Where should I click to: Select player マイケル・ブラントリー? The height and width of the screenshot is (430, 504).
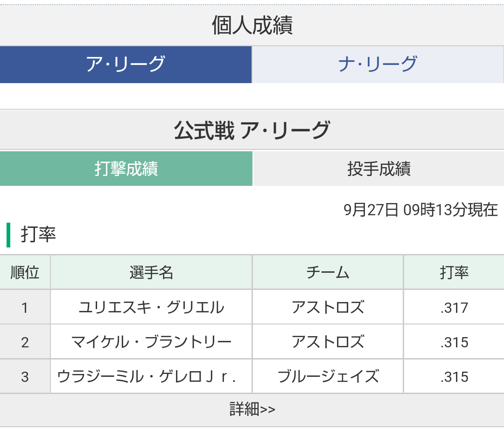[x=151, y=342]
